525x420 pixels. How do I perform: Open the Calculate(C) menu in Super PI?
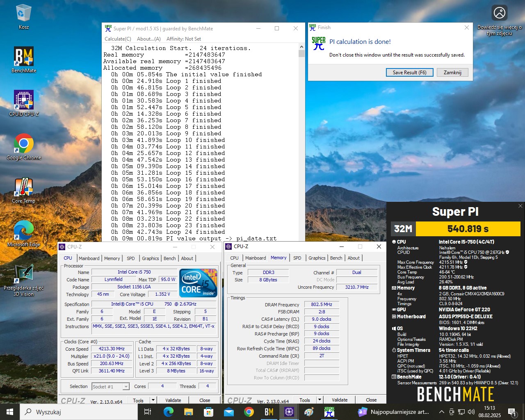click(118, 39)
